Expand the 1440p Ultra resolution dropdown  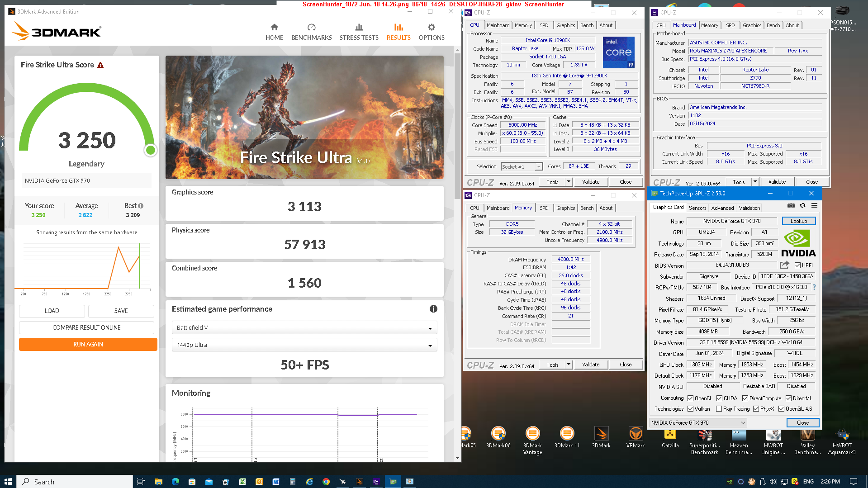[x=304, y=345]
